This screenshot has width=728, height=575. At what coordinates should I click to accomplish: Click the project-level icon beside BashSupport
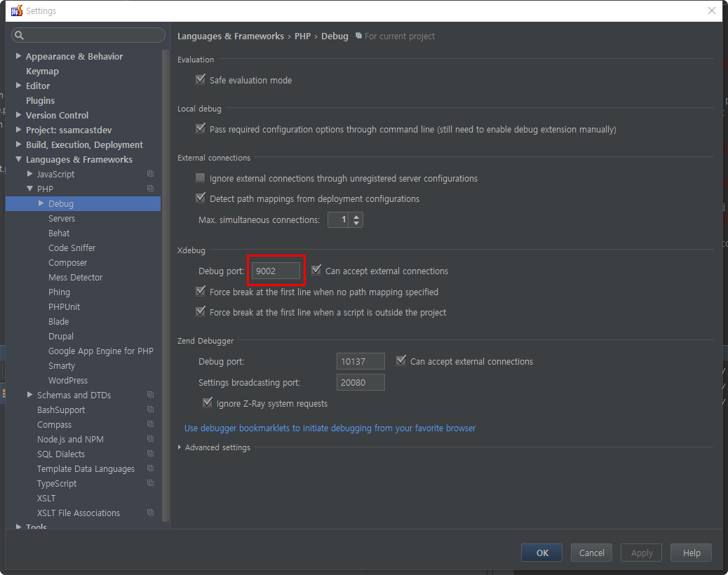150,410
